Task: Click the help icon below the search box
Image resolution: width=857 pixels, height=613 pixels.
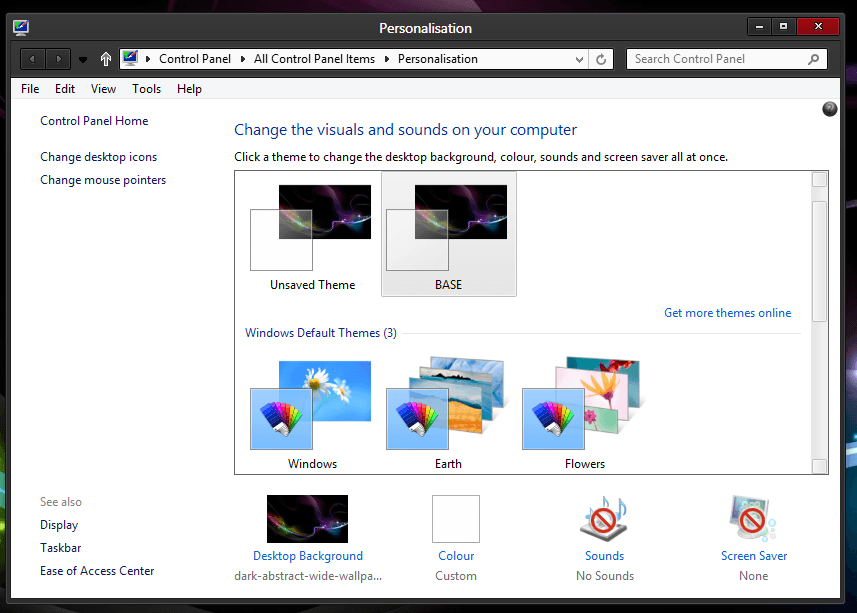Action: coord(829,109)
